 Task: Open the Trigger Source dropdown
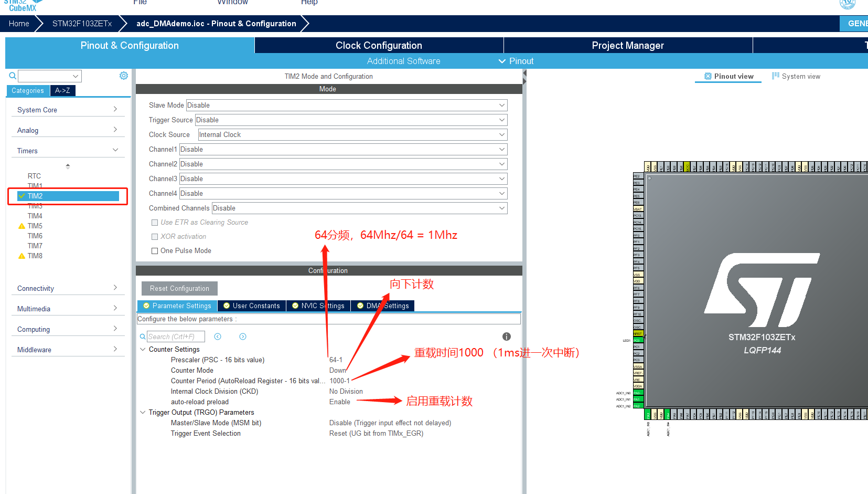click(x=351, y=120)
